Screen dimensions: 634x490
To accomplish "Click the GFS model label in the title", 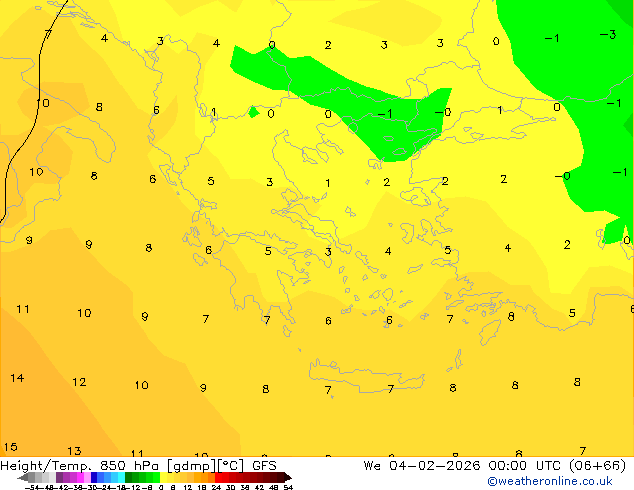I will pyautogui.click(x=264, y=466).
